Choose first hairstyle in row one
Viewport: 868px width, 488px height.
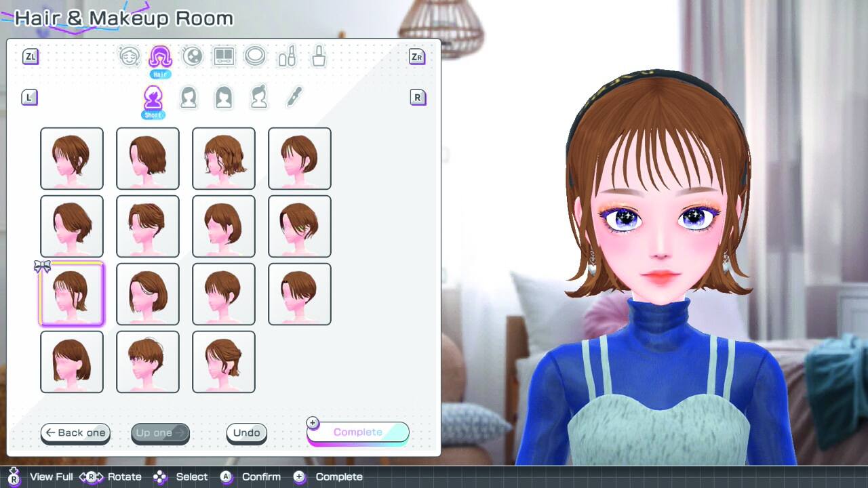tap(72, 159)
